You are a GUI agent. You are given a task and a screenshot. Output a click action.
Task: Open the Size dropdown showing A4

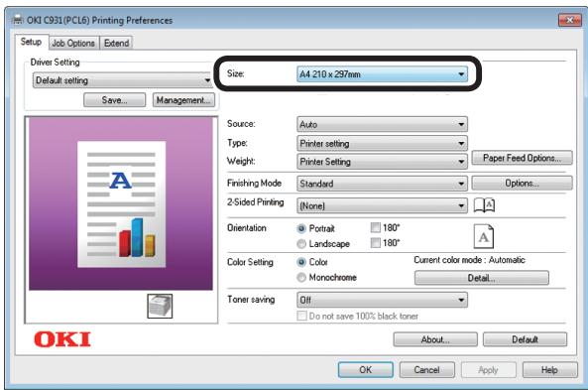[382, 74]
